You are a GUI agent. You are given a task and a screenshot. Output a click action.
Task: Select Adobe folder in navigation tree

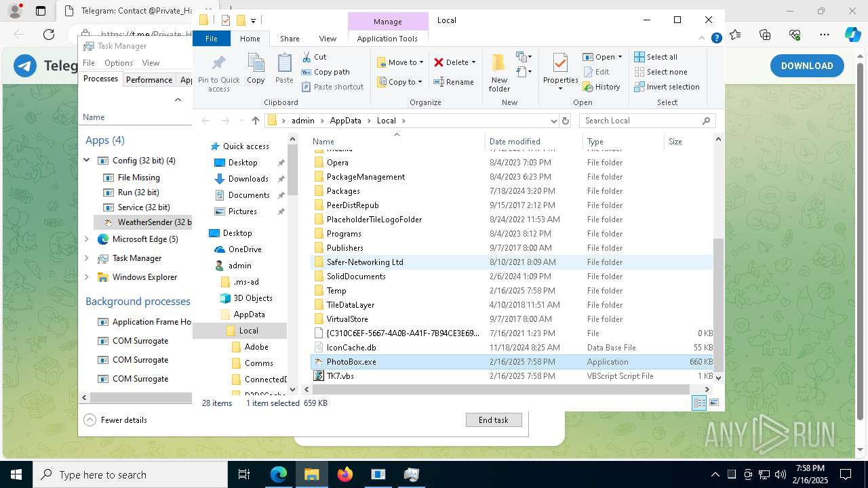[256, 347]
